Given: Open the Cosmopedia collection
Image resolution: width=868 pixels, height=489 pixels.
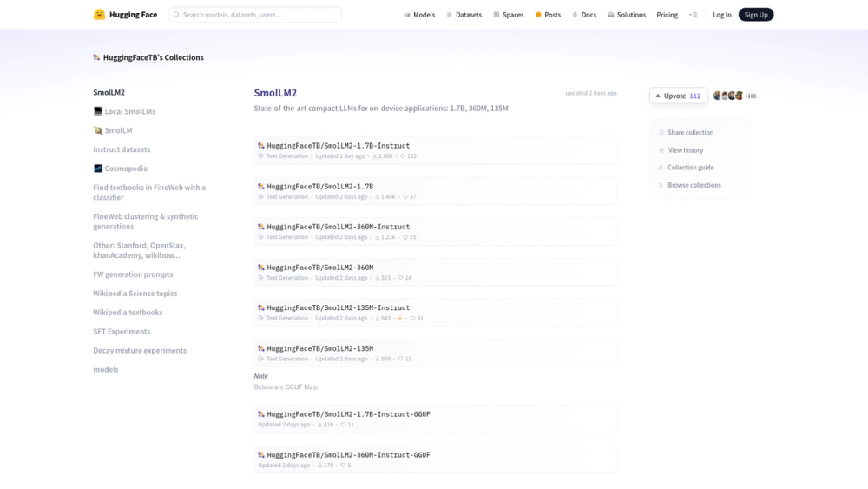Looking at the screenshot, I should click(126, 169).
